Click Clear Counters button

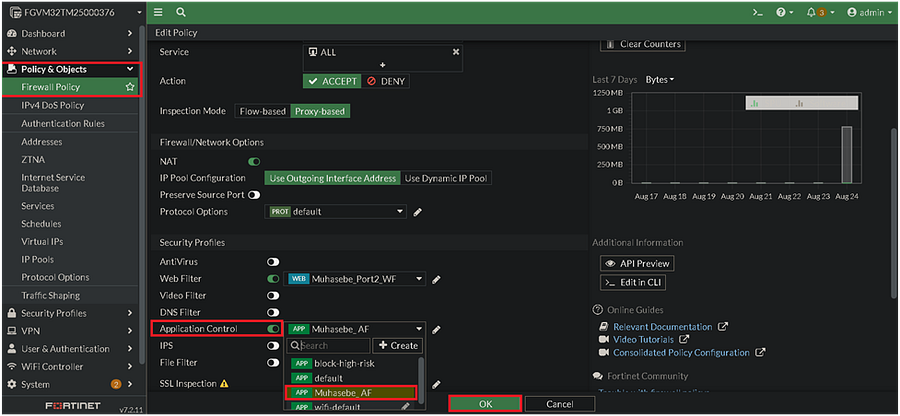pyautogui.click(x=643, y=44)
